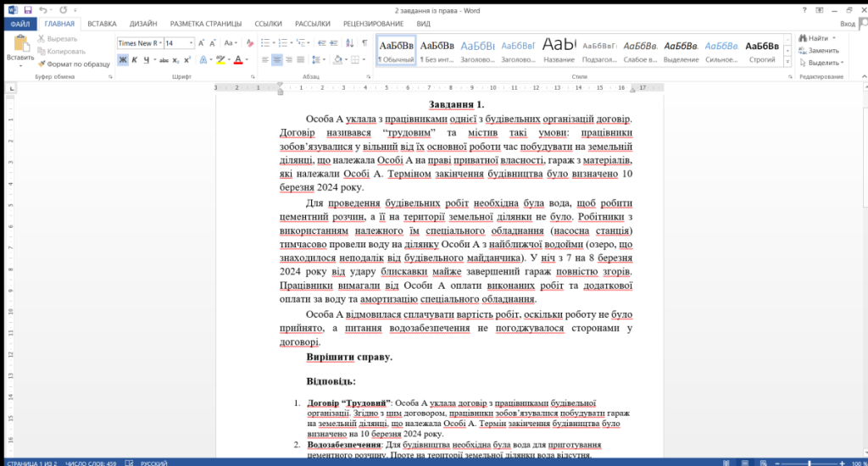Viewport: 868px width, 466px height.
Task: Save the document with the floppy disk icon
Action: point(28,10)
